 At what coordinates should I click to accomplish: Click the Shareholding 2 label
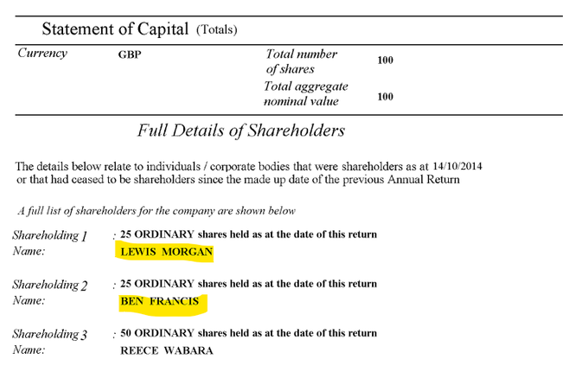(50, 285)
